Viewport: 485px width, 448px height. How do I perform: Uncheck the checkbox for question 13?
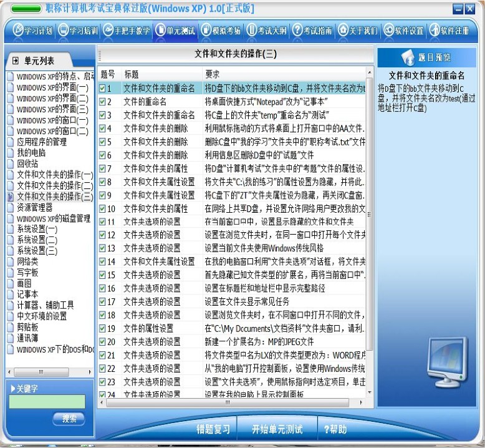click(102, 248)
